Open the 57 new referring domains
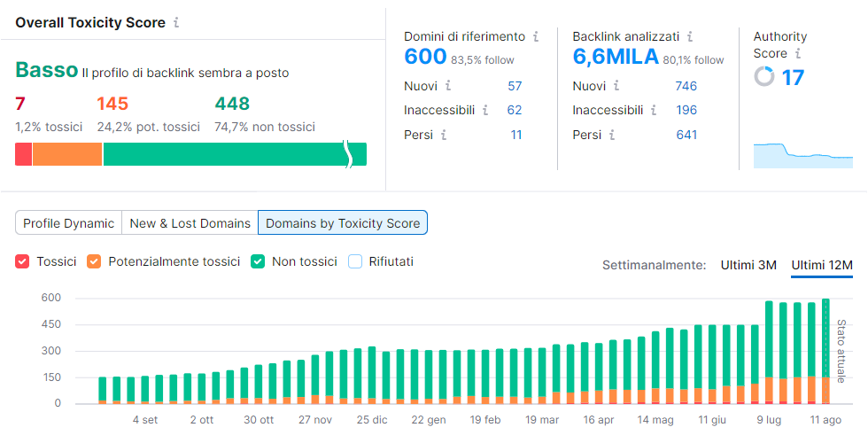Screen dimensions: 868x443 pos(515,86)
